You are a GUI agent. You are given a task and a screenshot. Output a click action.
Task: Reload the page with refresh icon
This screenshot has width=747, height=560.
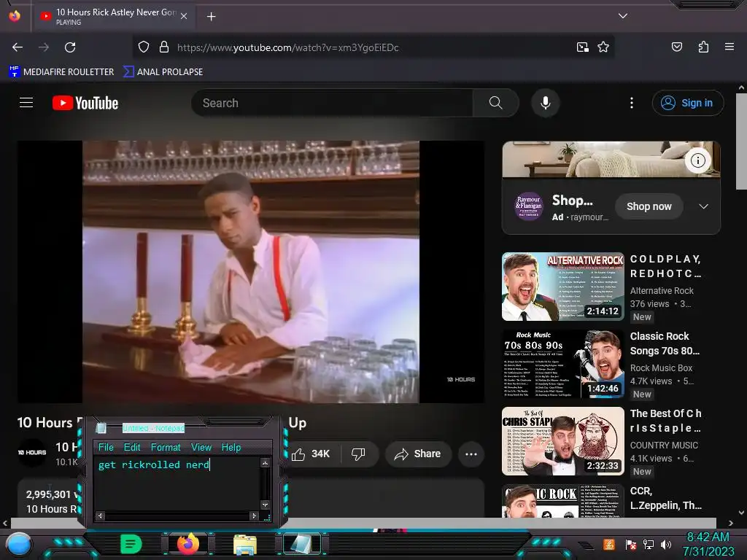tap(70, 47)
